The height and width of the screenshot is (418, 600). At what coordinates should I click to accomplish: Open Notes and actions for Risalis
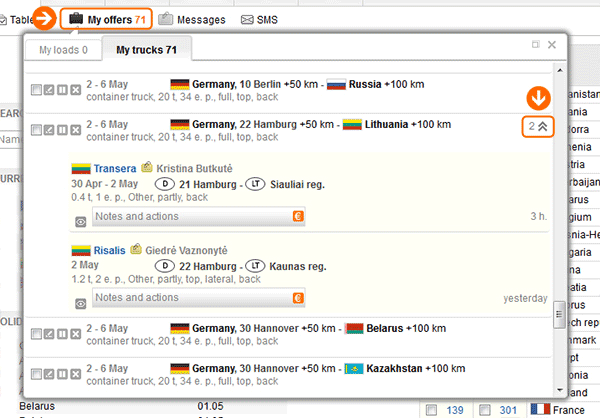coord(190,298)
